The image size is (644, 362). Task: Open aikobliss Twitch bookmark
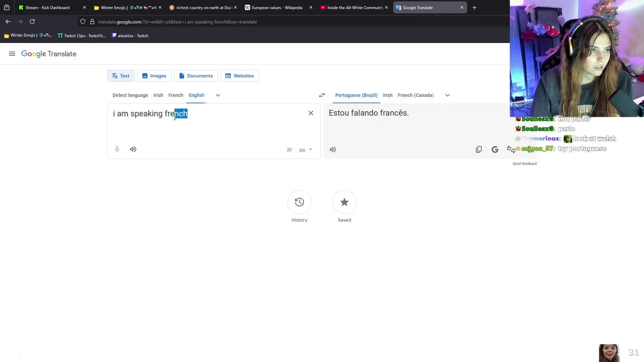pos(130,36)
